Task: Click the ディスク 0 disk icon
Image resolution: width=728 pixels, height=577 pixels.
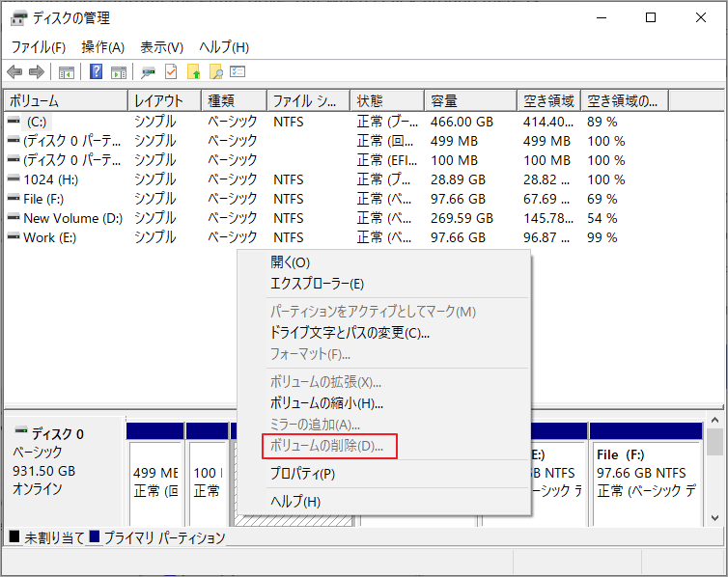Action: pyautogui.click(x=21, y=430)
